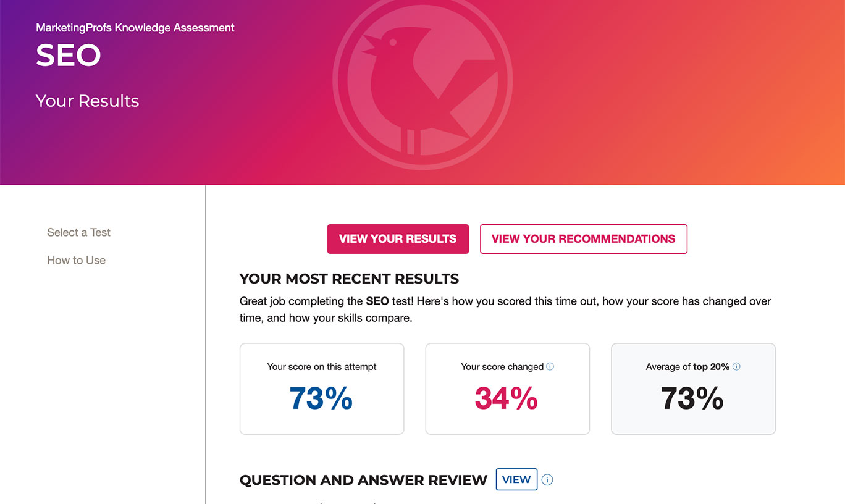The height and width of the screenshot is (504, 845).
Task: Click the Average of top 20% card label
Action: 687,367
